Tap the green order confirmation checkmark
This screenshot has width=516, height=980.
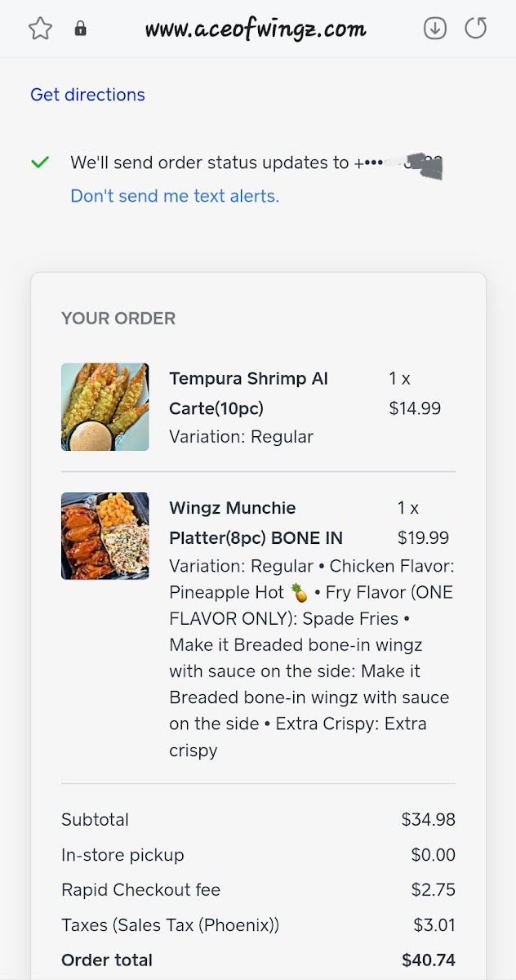pyautogui.click(x=39, y=162)
